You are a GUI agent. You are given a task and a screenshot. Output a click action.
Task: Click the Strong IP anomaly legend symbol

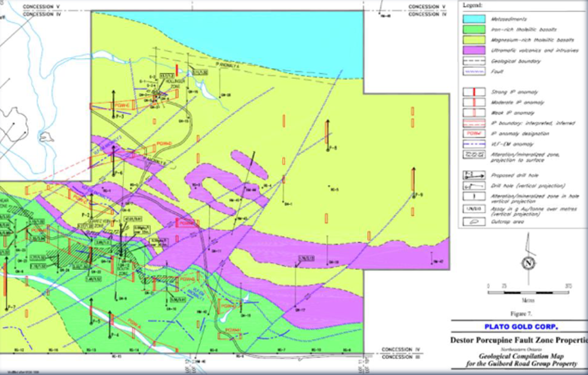pos(473,92)
